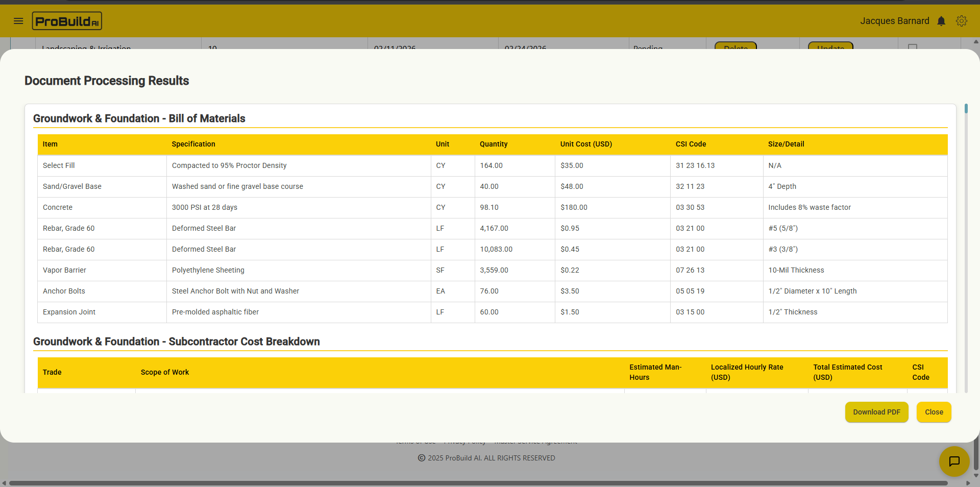Download the results as PDF
This screenshot has width=980, height=487.
tap(876, 412)
